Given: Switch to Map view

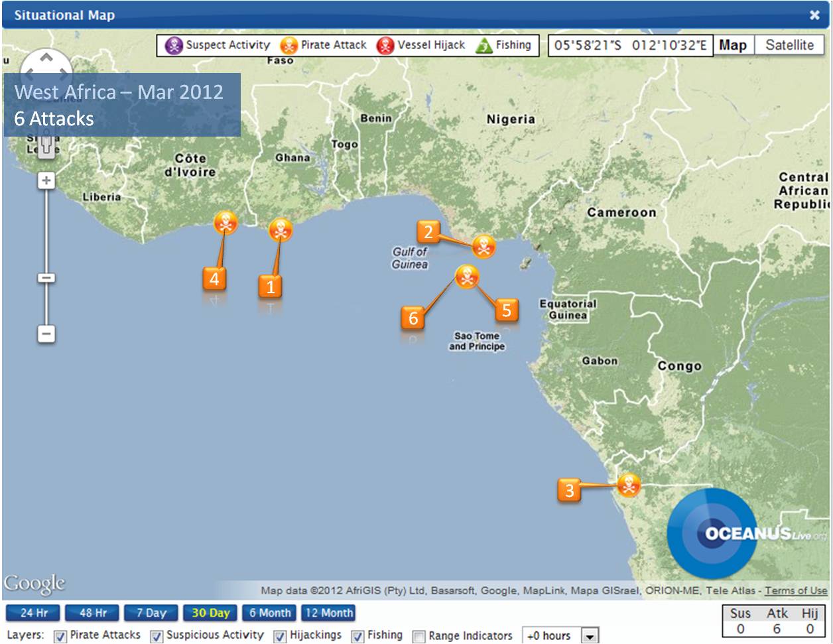Looking at the screenshot, I should 734,45.
